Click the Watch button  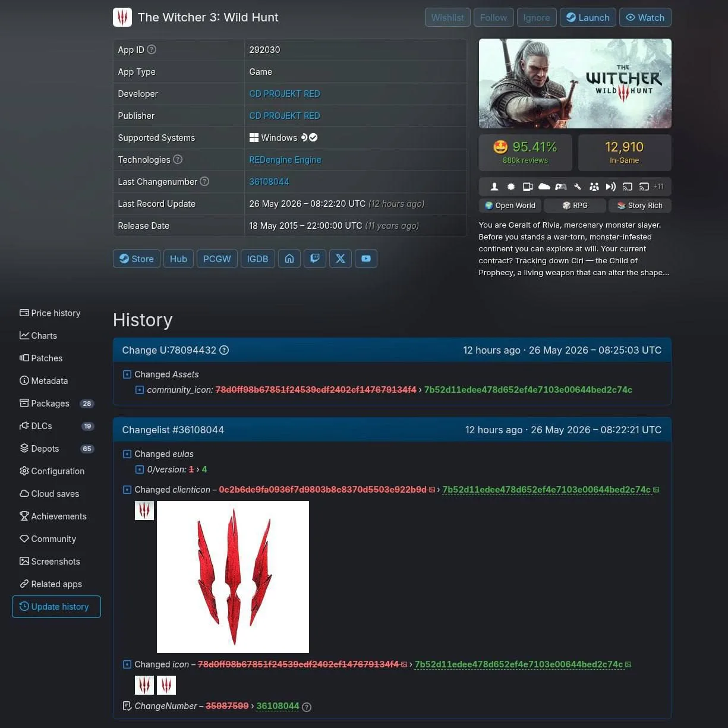[645, 17]
